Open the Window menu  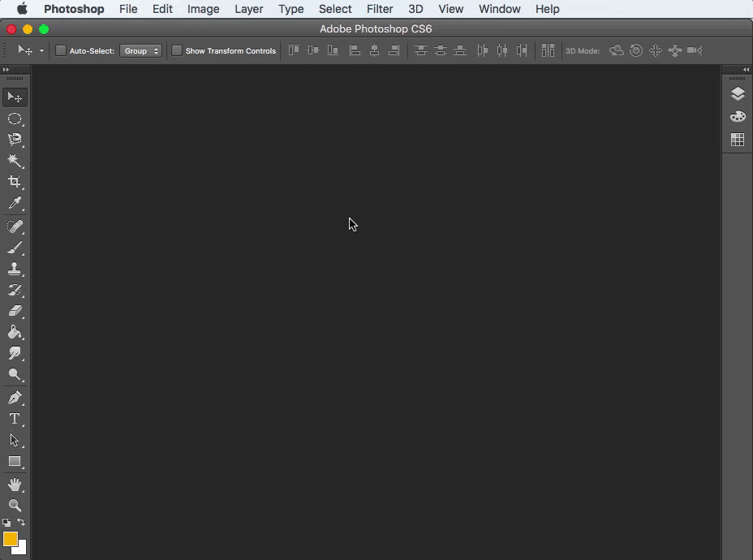tap(500, 9)
